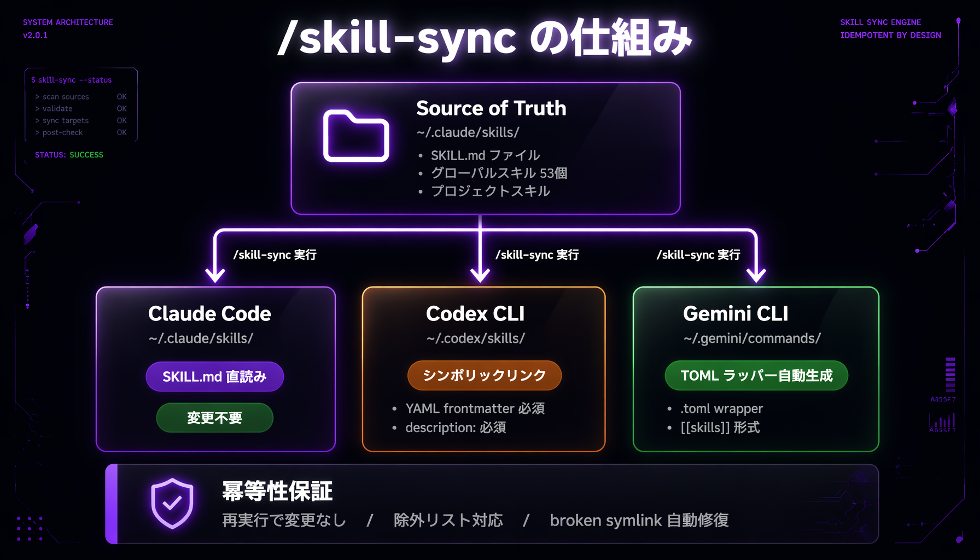The width and height of the screenshot is (980, 560).
Task: Click ~/.claude/skills/ path under Source of Truth
Action: point(468,132)
